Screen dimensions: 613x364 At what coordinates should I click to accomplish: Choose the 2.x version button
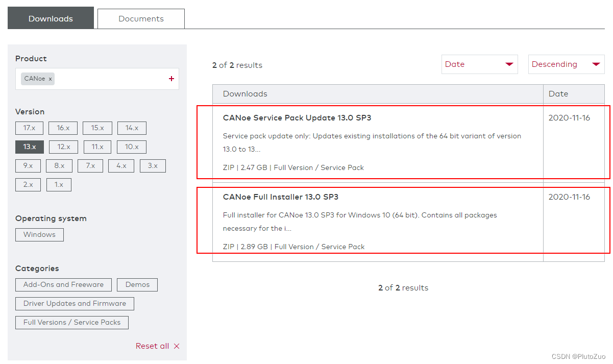coord(28,185)
